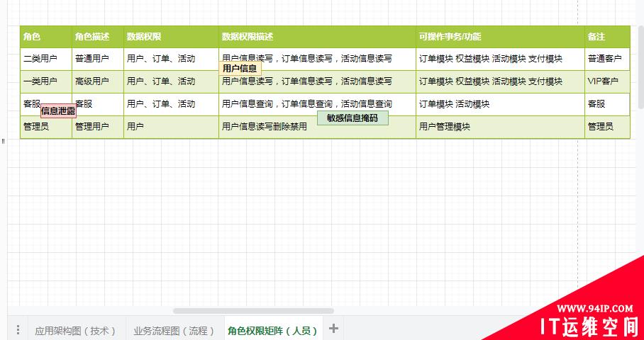
Task: Select the 角色权限矩阵（人员） tab
Action: (x=274, y=331)
